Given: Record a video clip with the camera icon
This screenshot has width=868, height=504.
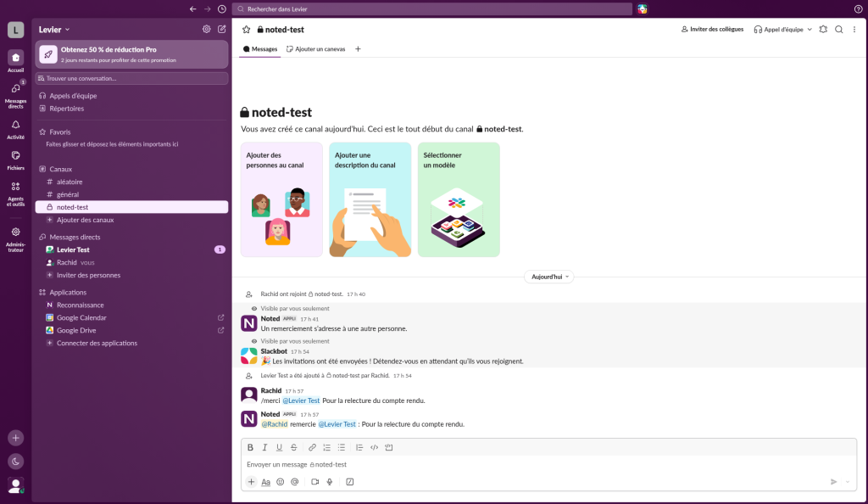Looking at the screenshot, I should coord(315,482).
